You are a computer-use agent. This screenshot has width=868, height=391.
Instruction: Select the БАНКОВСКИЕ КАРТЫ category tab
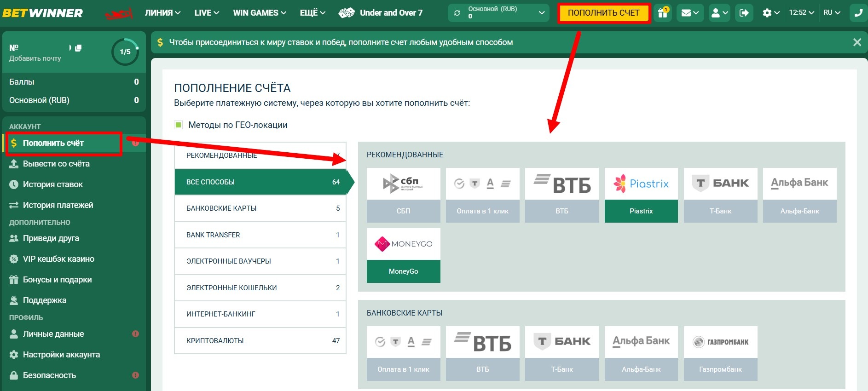tap(260, 208)
